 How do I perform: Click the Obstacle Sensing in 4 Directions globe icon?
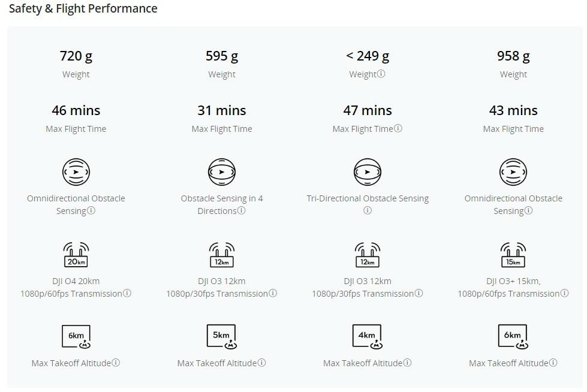tap(222, 172)
